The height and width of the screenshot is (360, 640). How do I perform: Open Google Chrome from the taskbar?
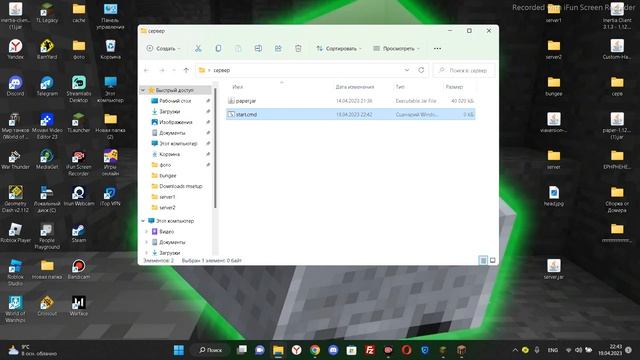point(315,350)
